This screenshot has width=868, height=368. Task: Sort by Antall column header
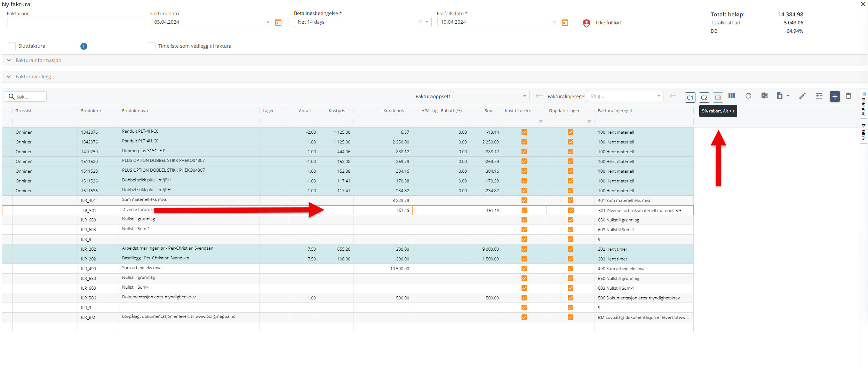coord(304,111)
